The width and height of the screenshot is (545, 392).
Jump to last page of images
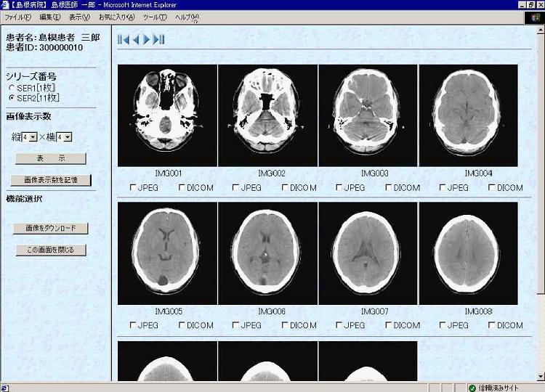point(160,40)
